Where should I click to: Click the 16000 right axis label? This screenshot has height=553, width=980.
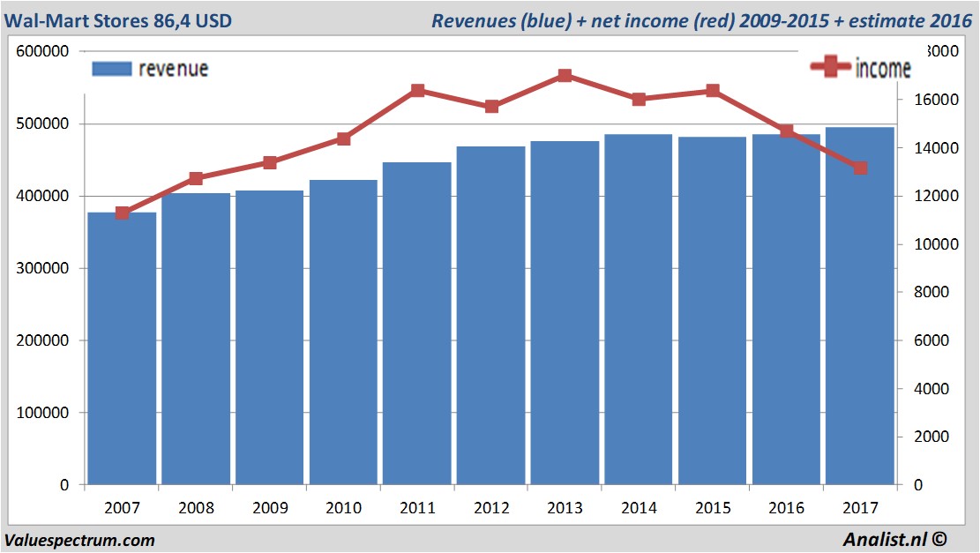[x=936, y=100]
